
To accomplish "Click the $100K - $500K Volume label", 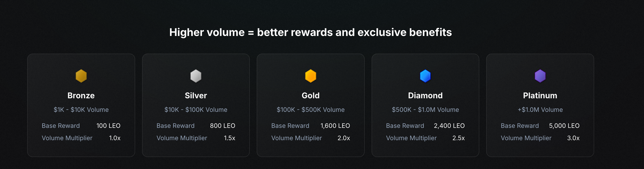I will (x=310, y=110).
